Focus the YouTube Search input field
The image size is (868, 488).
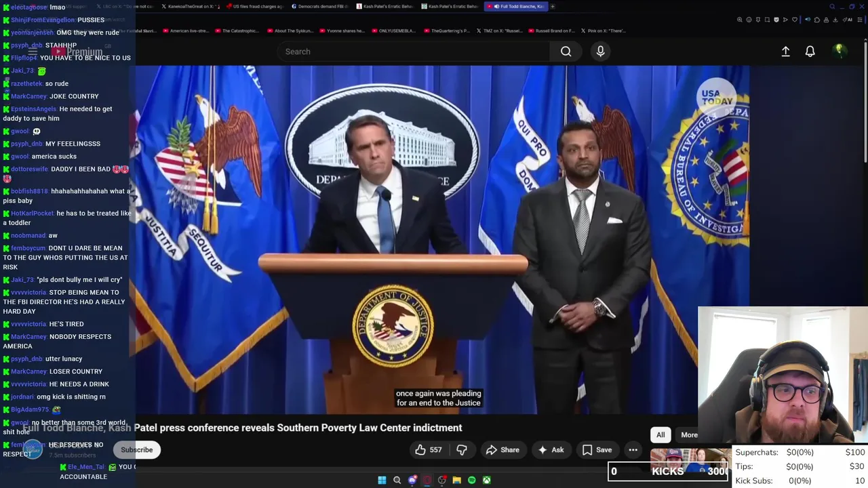414,52
